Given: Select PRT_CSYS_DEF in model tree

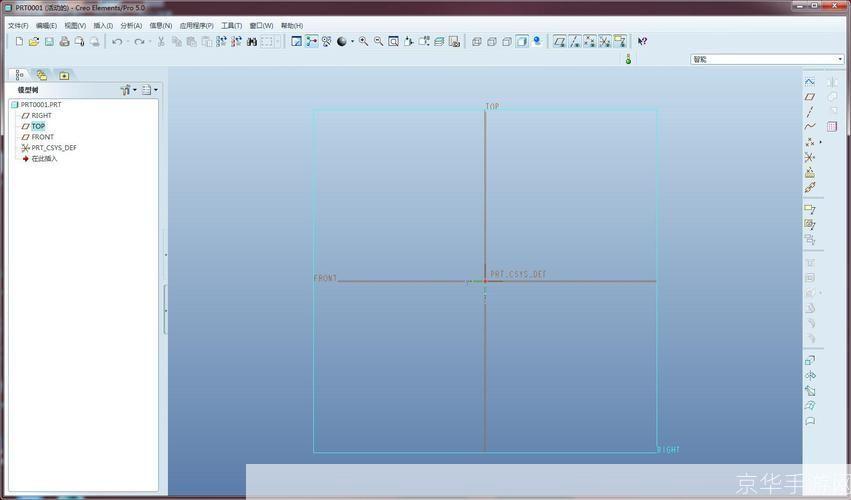Looking at the screenshot, I should click(53, 148).
